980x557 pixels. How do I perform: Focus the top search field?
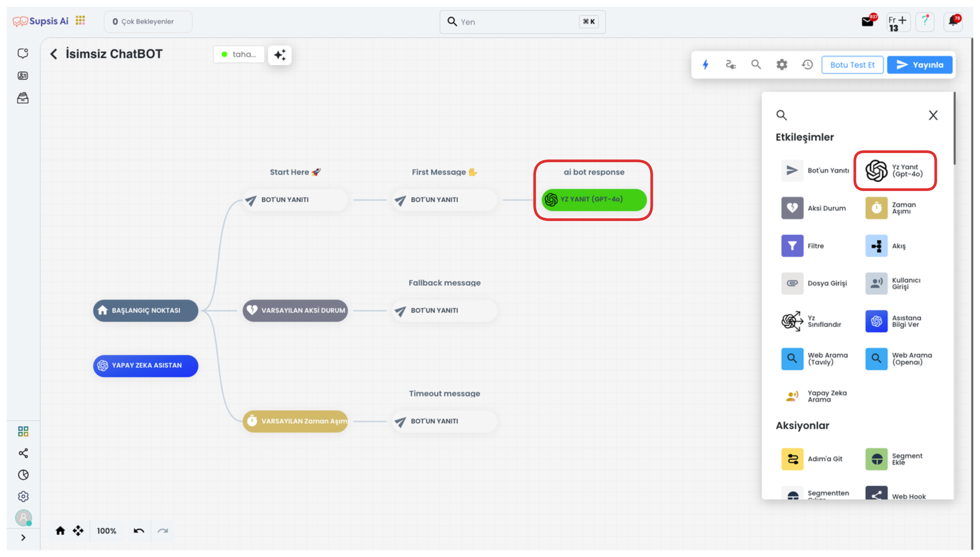522,22
